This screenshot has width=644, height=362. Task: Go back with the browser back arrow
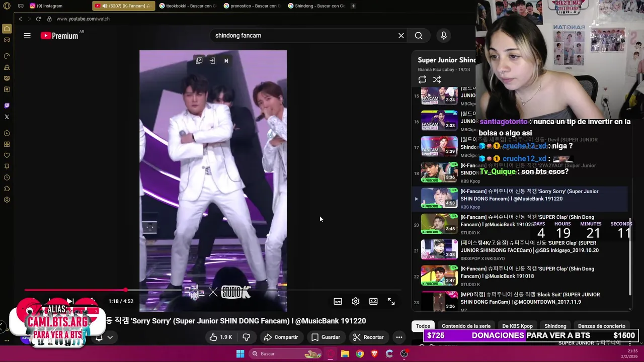[x=20, y=19]
